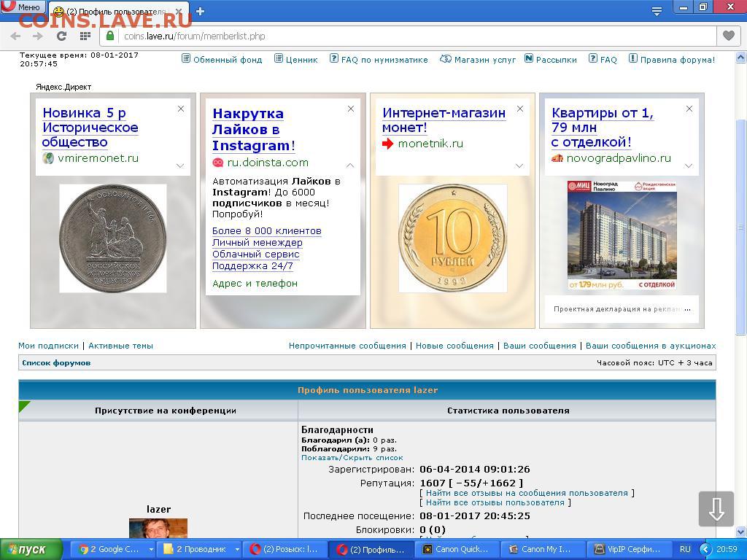Click the 10 рублей coin image
The width and height of the screenshot is (747, 560).
click(x=452, y=238)
